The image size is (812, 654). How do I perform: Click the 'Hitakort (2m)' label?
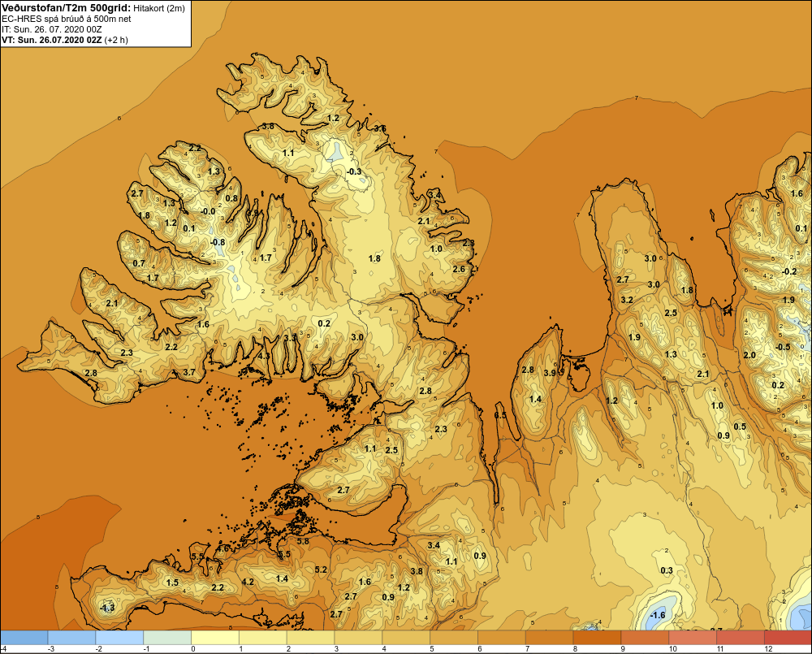tap(158, 8)
